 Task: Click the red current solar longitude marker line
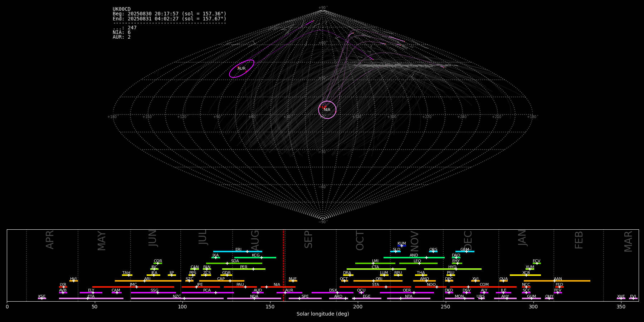[x=283, y=265]
